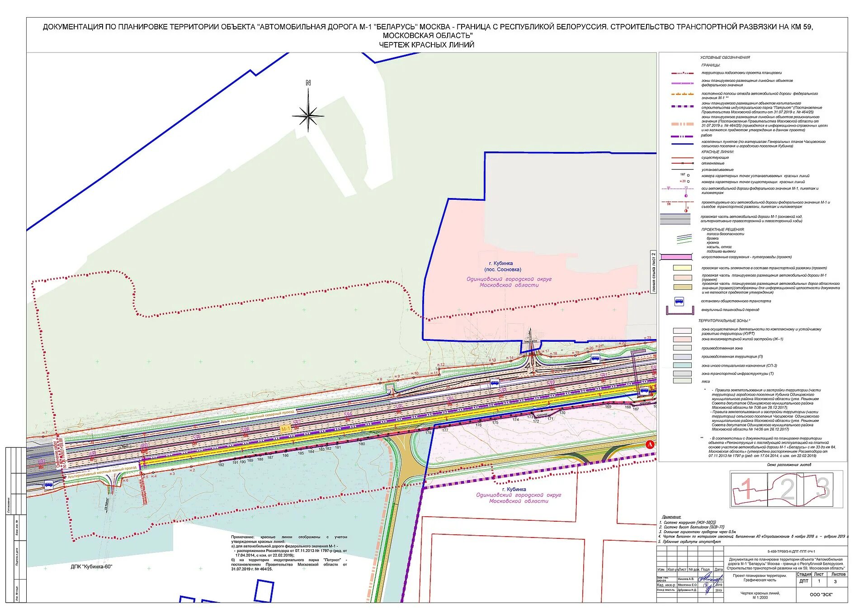Click the 'ПРОЕКТНЫЕ РЕШЕНИЯ:' legend subheading
Screen dimensions: 868x613
(722, 230)
